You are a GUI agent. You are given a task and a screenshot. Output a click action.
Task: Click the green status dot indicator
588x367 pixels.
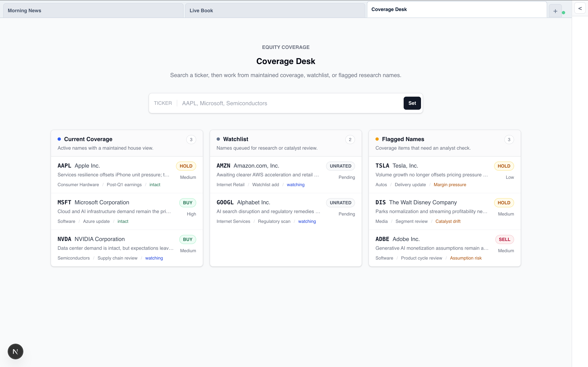[563, 13]
